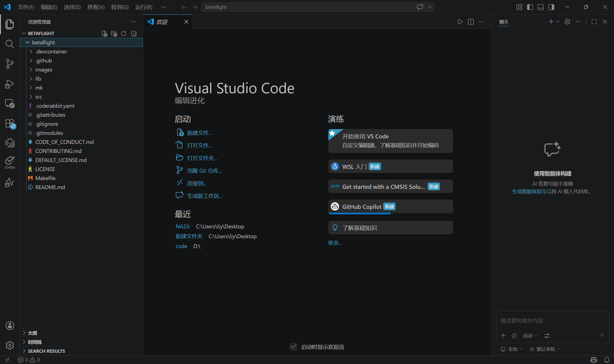Open the Manage gear in activity bar
Screen dimensions: 614x364
pyautogui.click(x=10, y=345)
